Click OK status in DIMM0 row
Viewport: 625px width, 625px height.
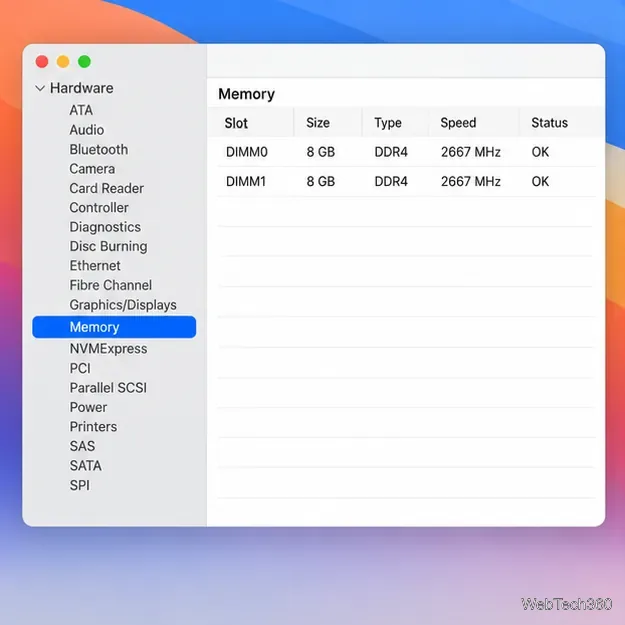point(540,152)
